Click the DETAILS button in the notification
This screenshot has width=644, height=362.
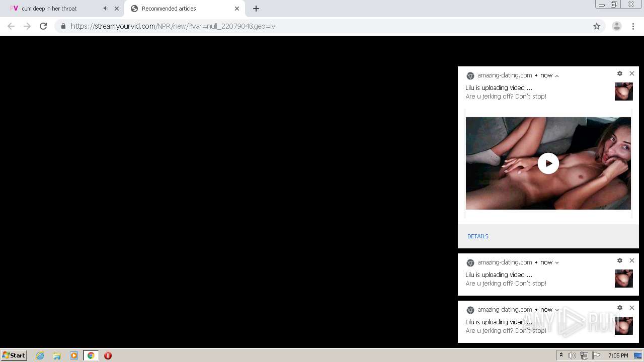[x=478, y=236]
